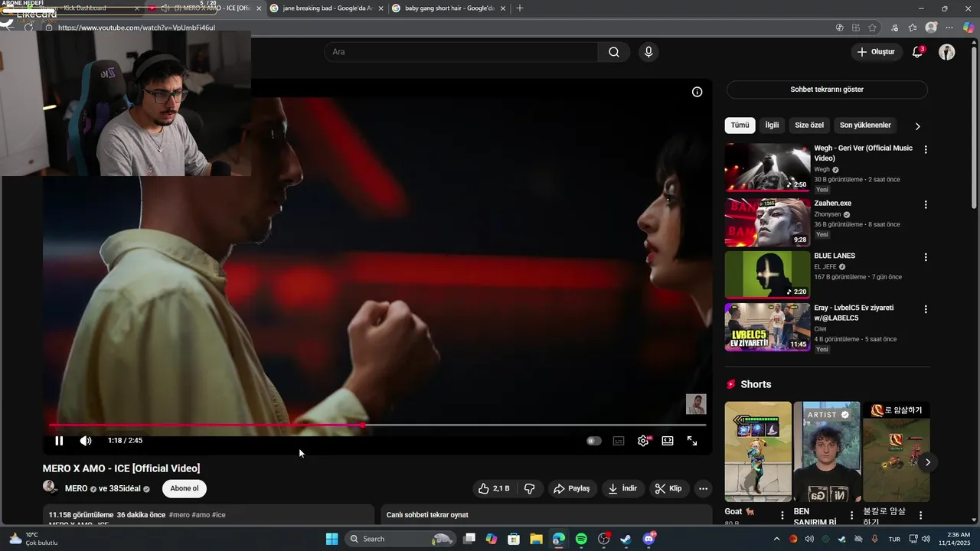Close the jane breaking bad tab
The height and width of the screenshot is (551, 980).
(x=381, y=8)
